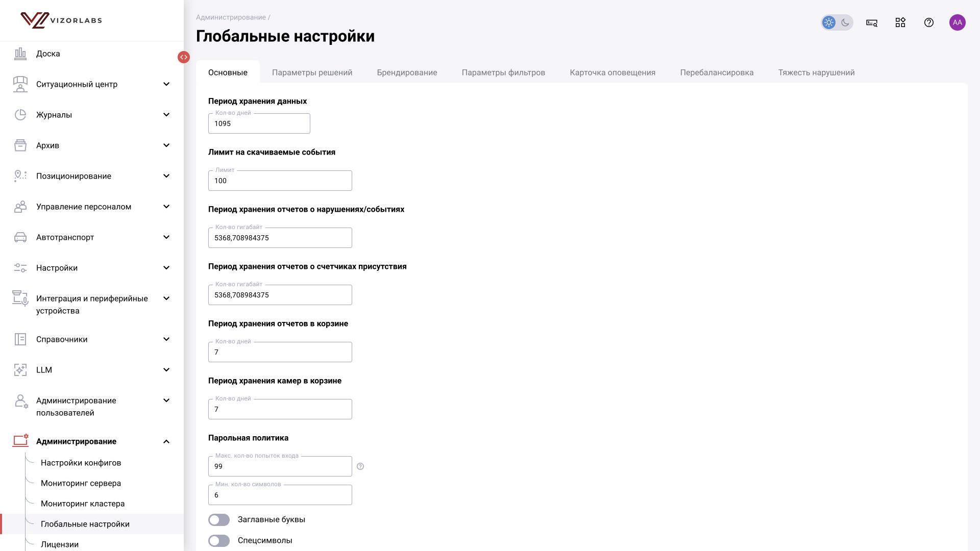Switch to Брендирование tab
980x551 pixels.
click(407, 72)
